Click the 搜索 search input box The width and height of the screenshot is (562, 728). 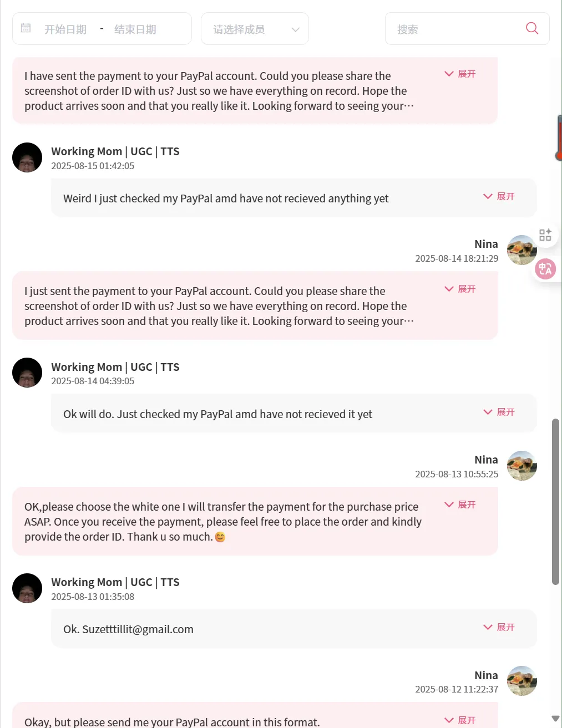pyautogui.click(x=455, y=29)
